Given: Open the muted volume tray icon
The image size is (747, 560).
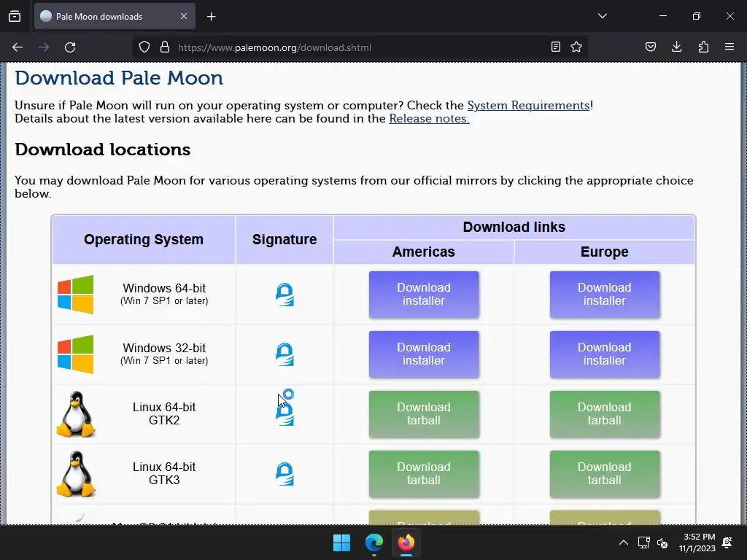Looking at the screenshot, I should click(x=662, y=542).
